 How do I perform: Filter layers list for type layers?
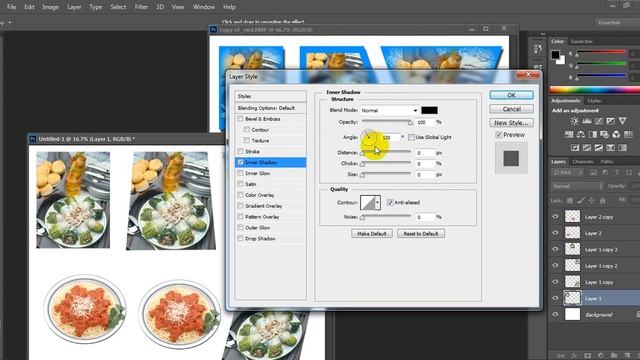pyautogui.click(x=617, y=173)
